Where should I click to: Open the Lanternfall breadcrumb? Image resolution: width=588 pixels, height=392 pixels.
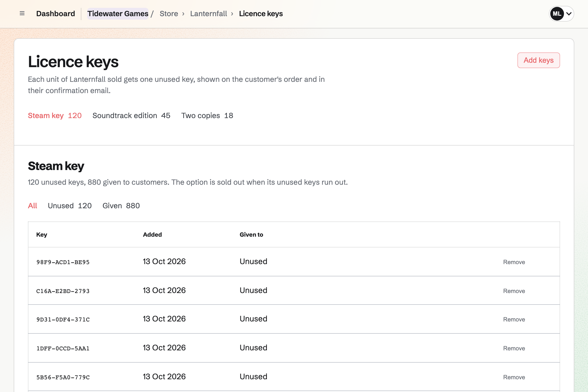(x=208, y=13)
